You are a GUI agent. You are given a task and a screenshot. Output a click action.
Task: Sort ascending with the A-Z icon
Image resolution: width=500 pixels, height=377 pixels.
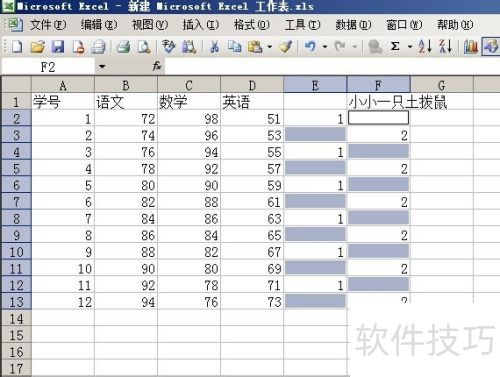coord(425,46)
